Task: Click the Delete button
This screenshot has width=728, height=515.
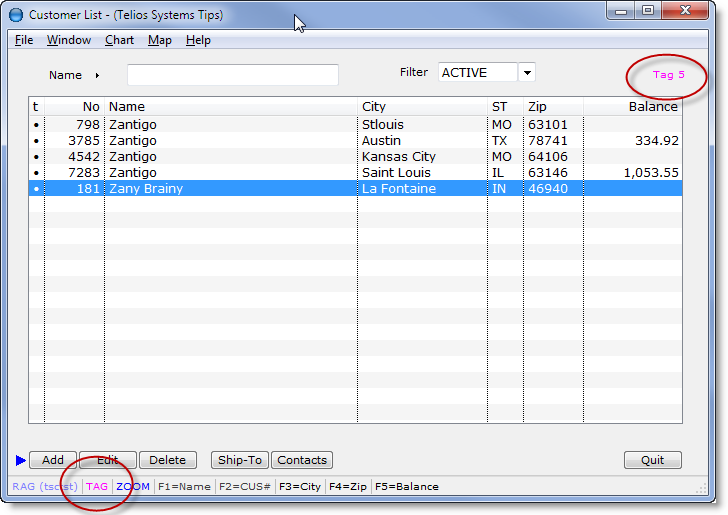Action: coord(167,460)
